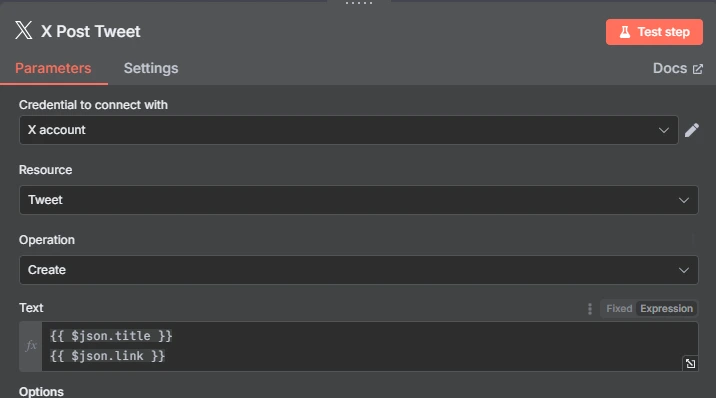Switch Text mode to Expression
This screenshot has height=398, width=716.
click(666, 309)
